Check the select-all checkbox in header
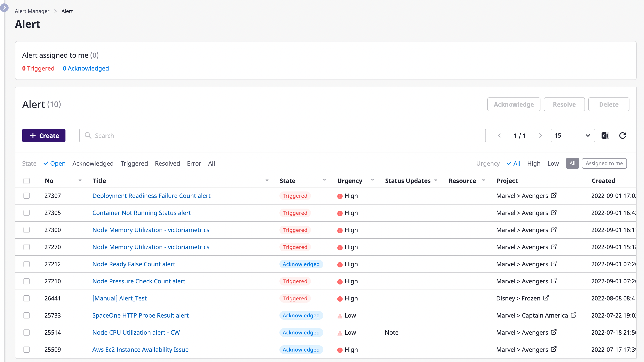The height and width of the screenshot is (362, 644). pyautogui.click(x=27, y=181)
